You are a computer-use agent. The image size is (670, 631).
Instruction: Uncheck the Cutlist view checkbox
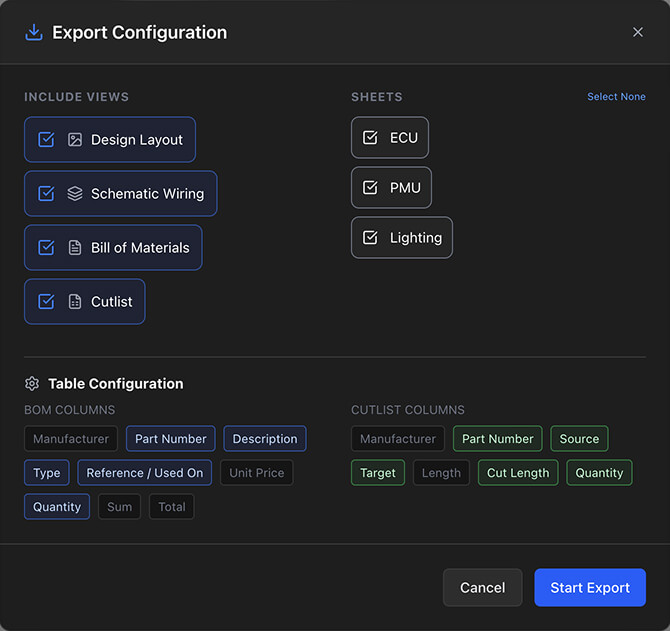click(46, 302)
